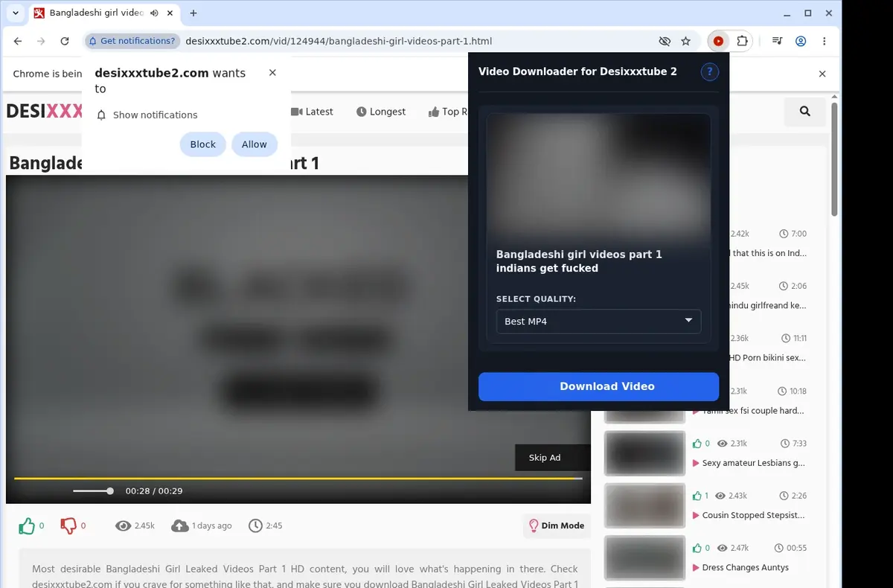Like the video with thumbs up

(x=27, y=525)
